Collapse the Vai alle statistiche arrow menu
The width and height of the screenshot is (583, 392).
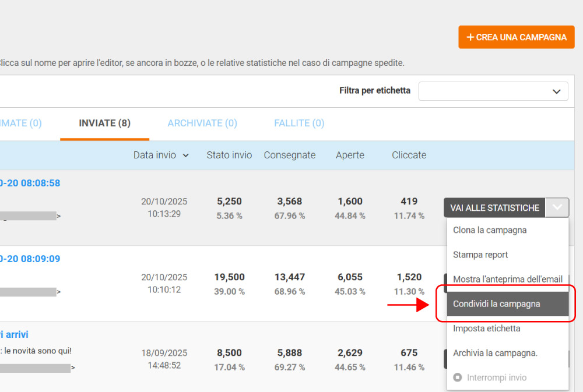pos(557,207)
